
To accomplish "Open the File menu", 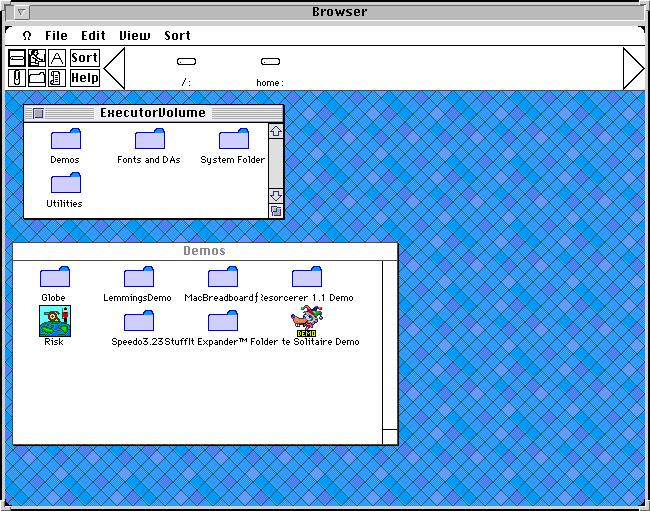I will coord(56,35).
